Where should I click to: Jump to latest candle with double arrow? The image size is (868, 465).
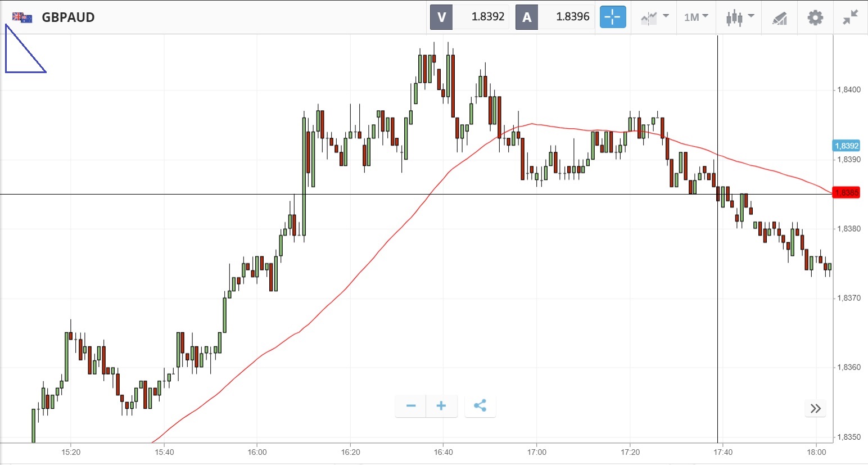pos(816,408)
